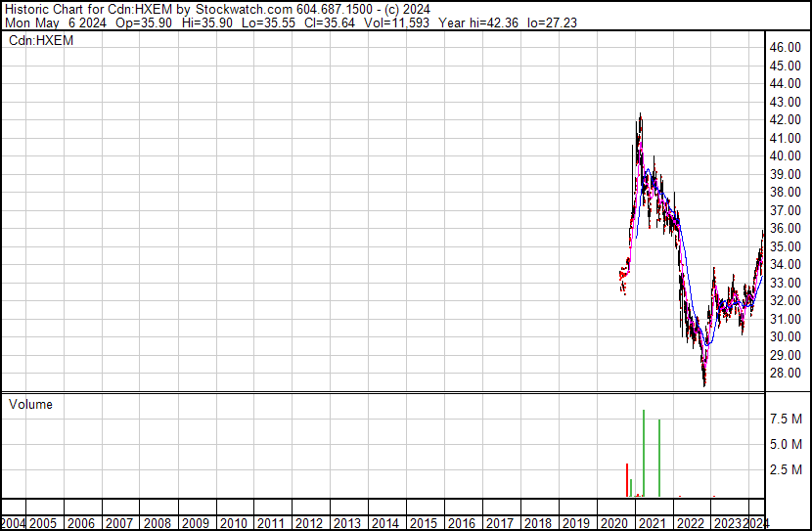Viewport: 812px width, 531px height.
Task: Click the price low near 27 in 2022
Action: pos(703,384)
